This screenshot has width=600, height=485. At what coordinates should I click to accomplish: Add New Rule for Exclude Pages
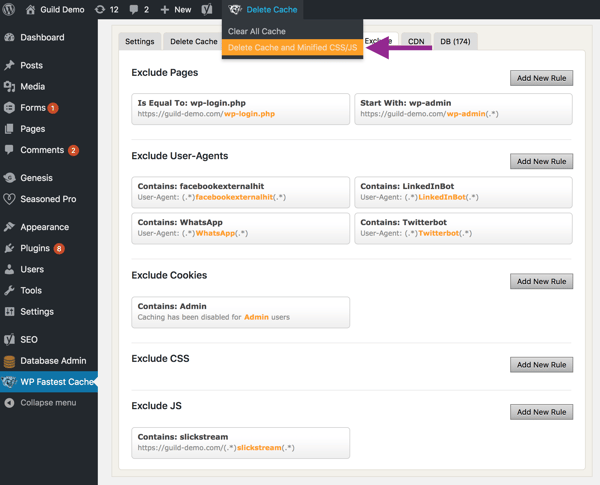point(541,78)
